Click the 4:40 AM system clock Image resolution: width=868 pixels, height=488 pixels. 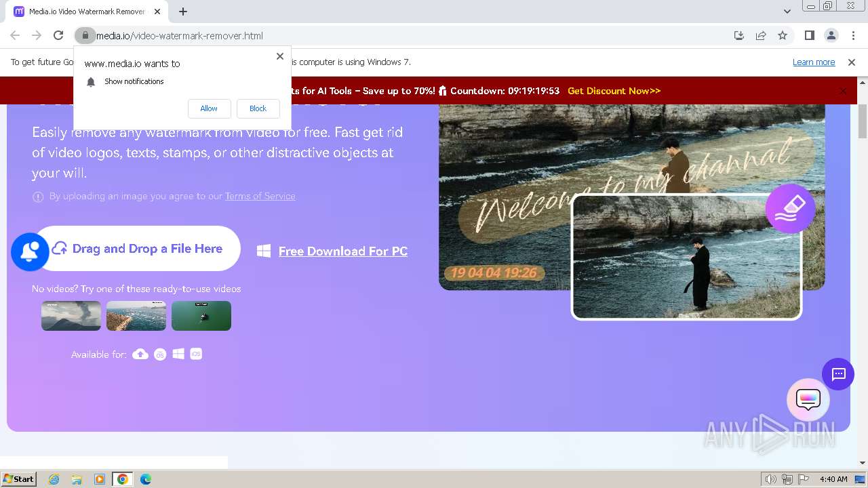click(x=833, y=479)
